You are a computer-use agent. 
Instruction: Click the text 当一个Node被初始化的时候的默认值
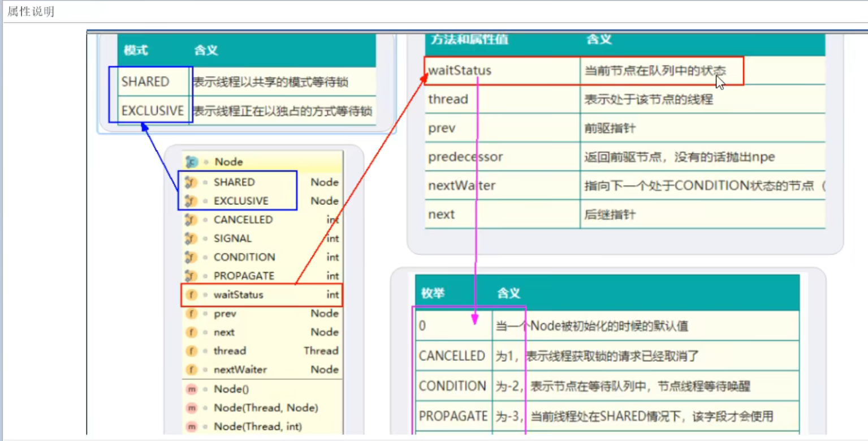pyautogui.click(x=593, y=327)
